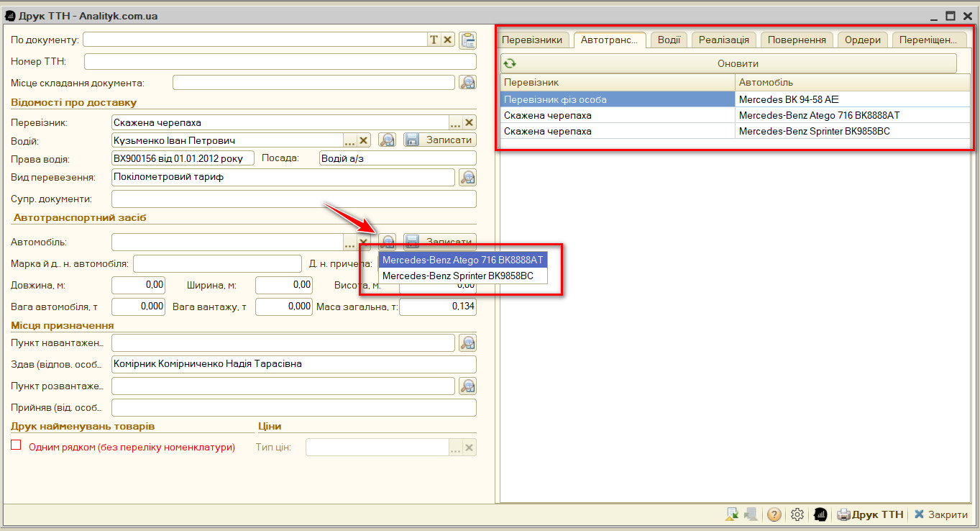Click the lookup icon for Пункт розвантаження
The image size is (980, 531).
[x=468, y=386]
